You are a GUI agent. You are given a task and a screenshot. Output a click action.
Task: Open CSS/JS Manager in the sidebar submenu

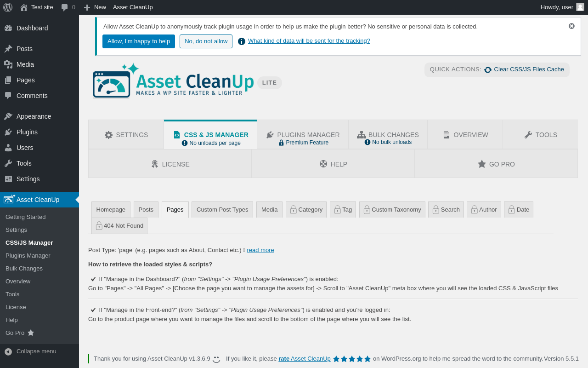click(40, 243)
